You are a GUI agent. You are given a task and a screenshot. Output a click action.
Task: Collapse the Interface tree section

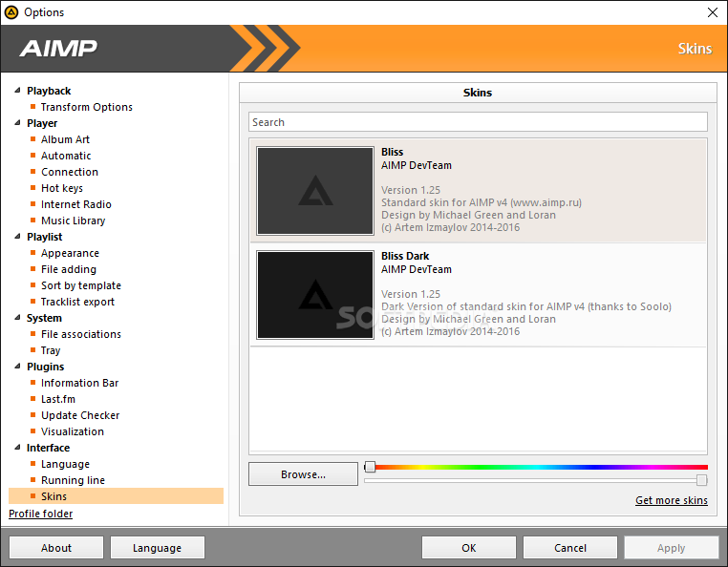point(17,448)
